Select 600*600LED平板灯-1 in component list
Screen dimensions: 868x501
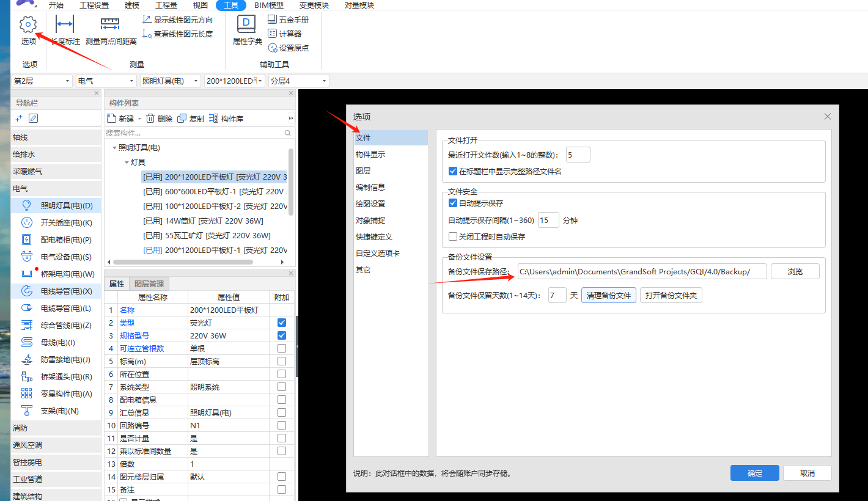coord(214,191)
